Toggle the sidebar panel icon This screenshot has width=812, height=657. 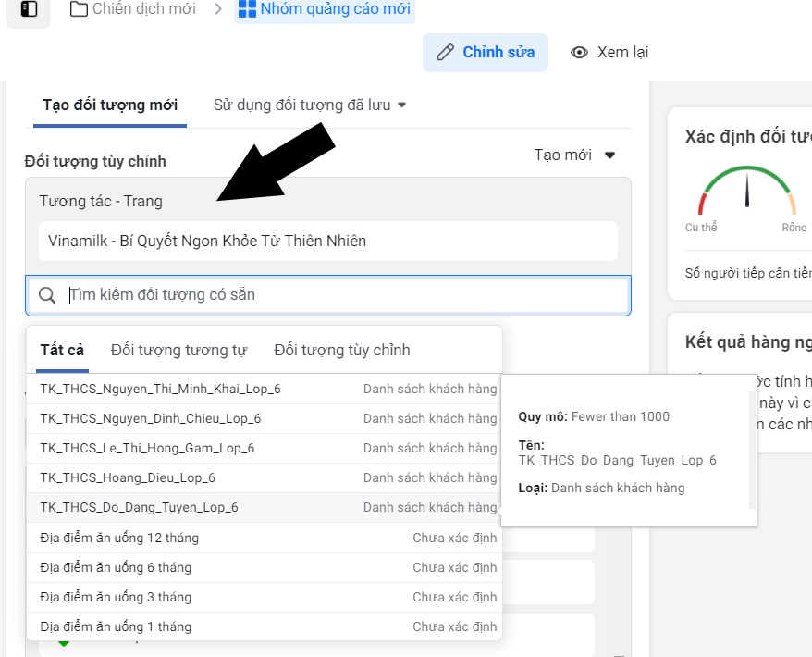pos(29,9)
